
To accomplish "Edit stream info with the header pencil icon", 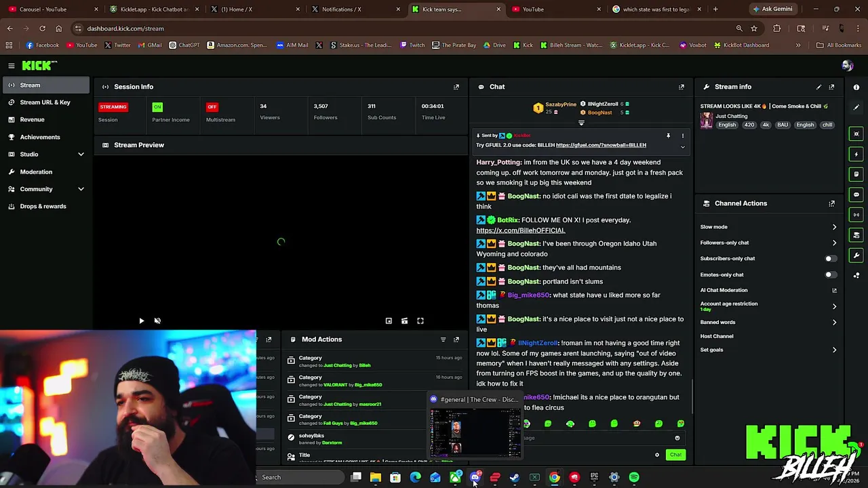I will pyautogui.click(x=818, y=87).
